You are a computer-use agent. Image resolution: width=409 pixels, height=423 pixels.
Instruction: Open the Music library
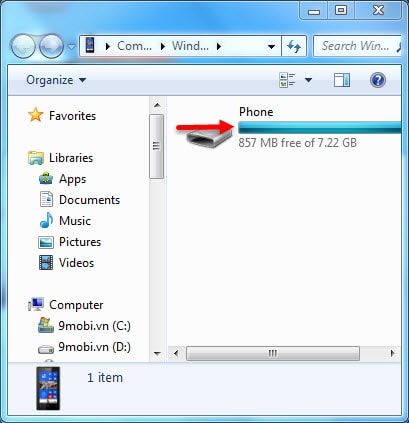pos(75,221)
